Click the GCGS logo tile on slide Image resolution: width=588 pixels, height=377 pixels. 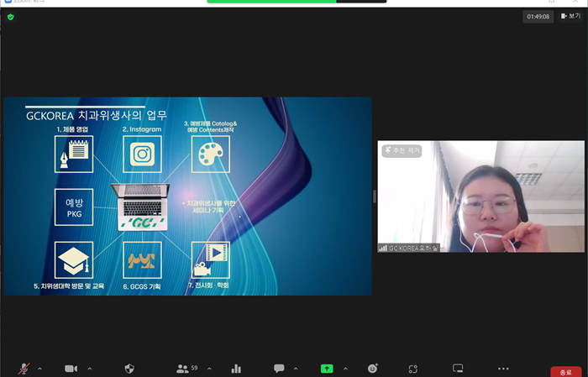pos(142,260)
